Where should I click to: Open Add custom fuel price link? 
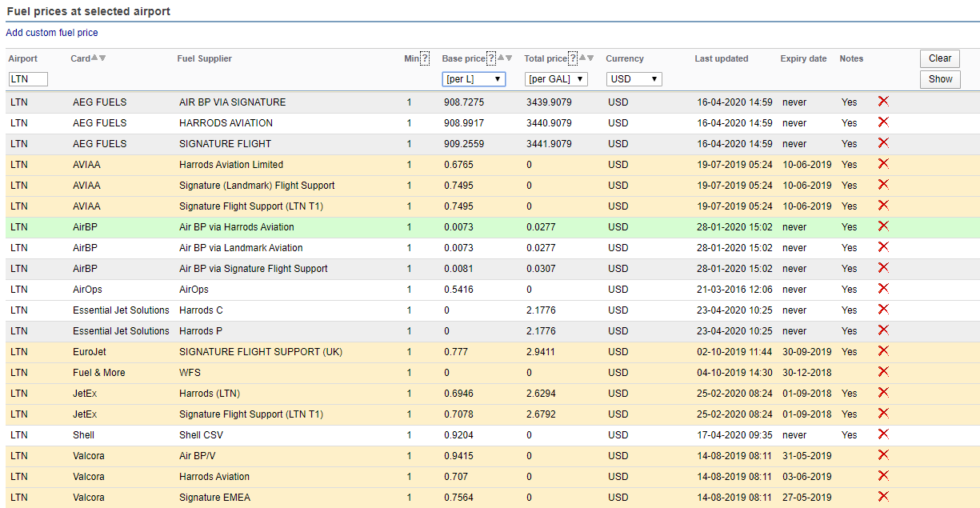(52, 33)
